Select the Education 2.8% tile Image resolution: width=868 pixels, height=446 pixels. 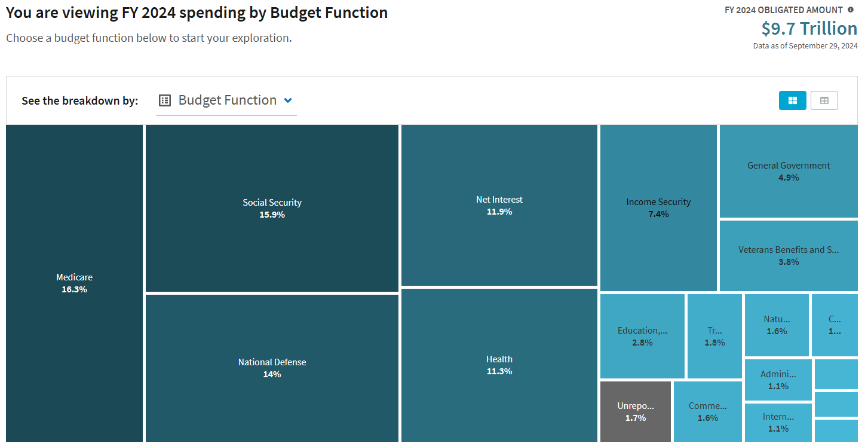point(642,336)
